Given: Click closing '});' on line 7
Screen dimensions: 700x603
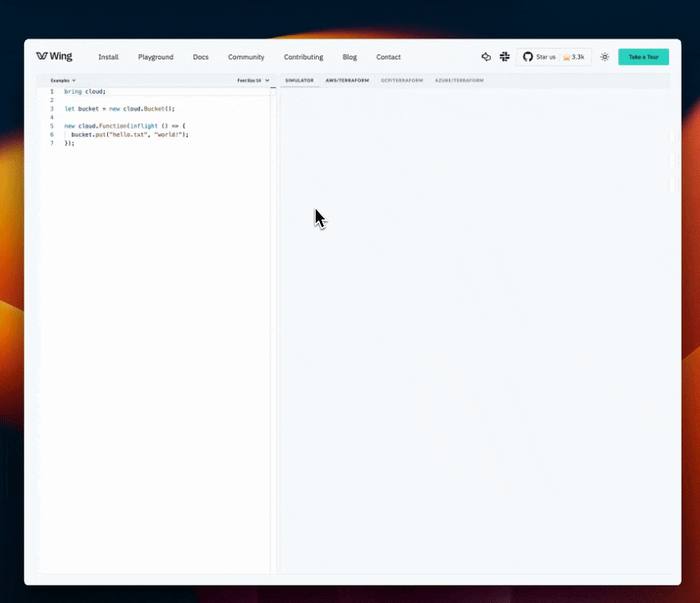Looking at the screenshot, I should pos(69,143).
